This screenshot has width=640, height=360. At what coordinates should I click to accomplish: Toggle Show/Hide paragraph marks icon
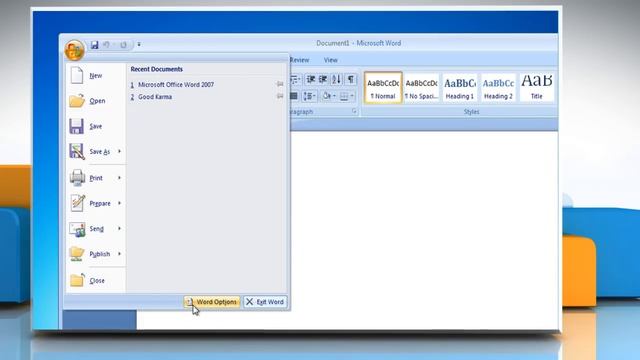tap(351, 79)
